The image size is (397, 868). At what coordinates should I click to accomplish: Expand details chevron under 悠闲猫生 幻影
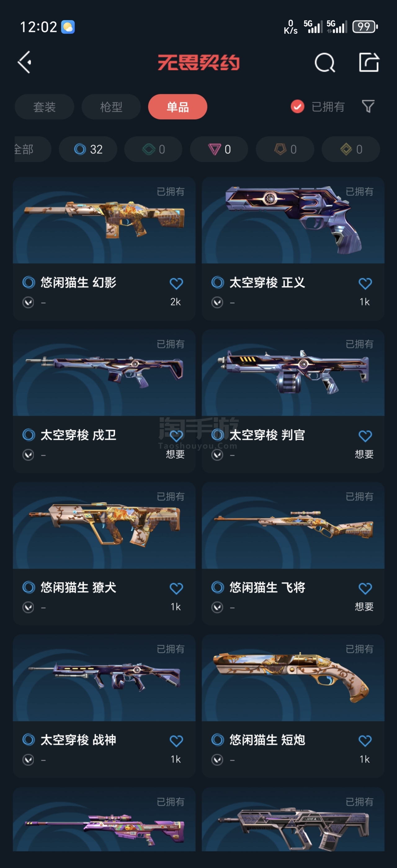click(x=28, y=302)
